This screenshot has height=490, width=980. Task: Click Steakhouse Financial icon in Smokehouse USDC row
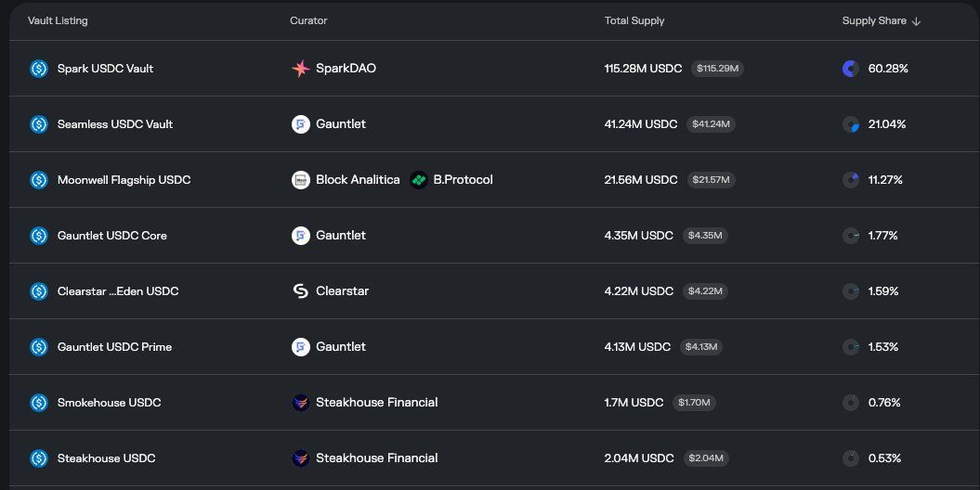coord(301,403)
